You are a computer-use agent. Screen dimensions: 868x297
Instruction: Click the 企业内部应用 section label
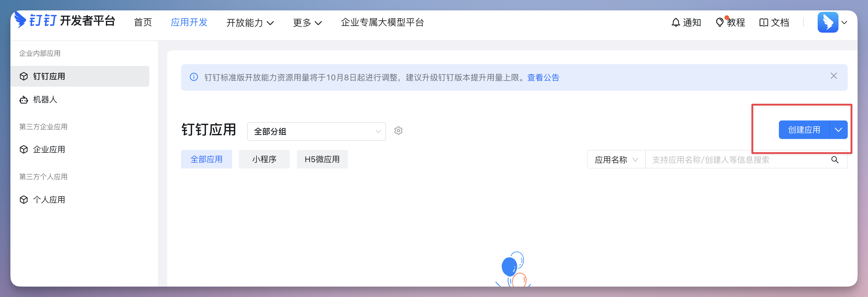40,53
